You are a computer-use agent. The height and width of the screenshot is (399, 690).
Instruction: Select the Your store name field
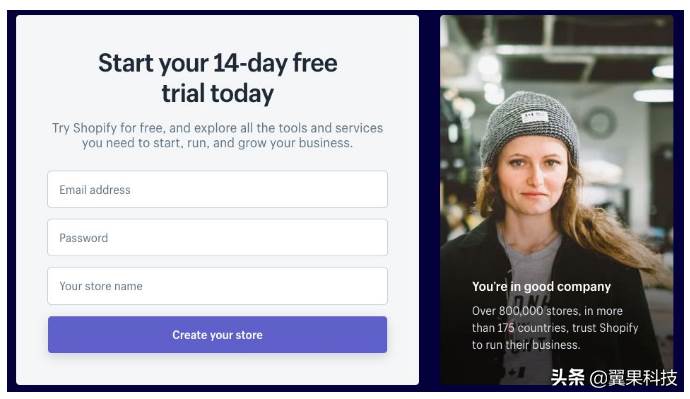click(x=217, y=286)
